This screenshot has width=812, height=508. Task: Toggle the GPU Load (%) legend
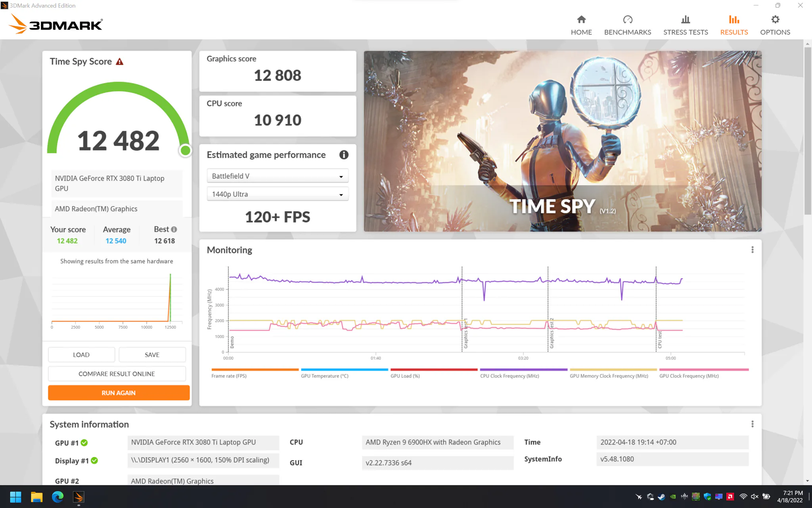pyautogui.click(x=434, y=373)
